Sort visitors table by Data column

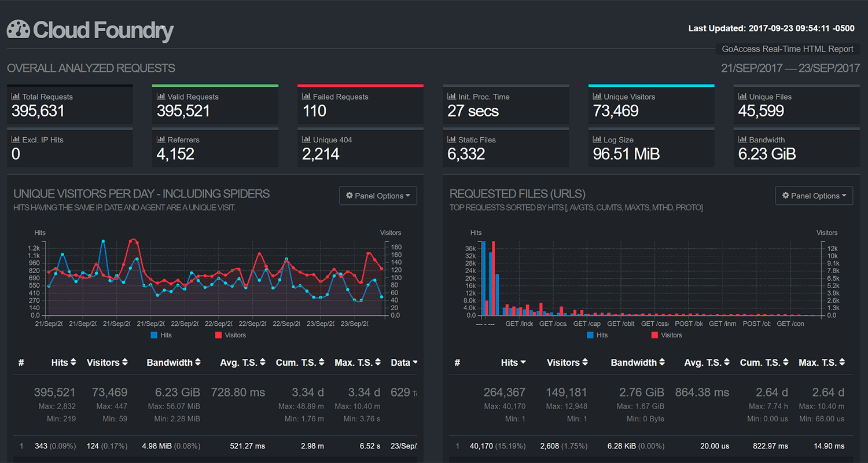tap(404, 362)
